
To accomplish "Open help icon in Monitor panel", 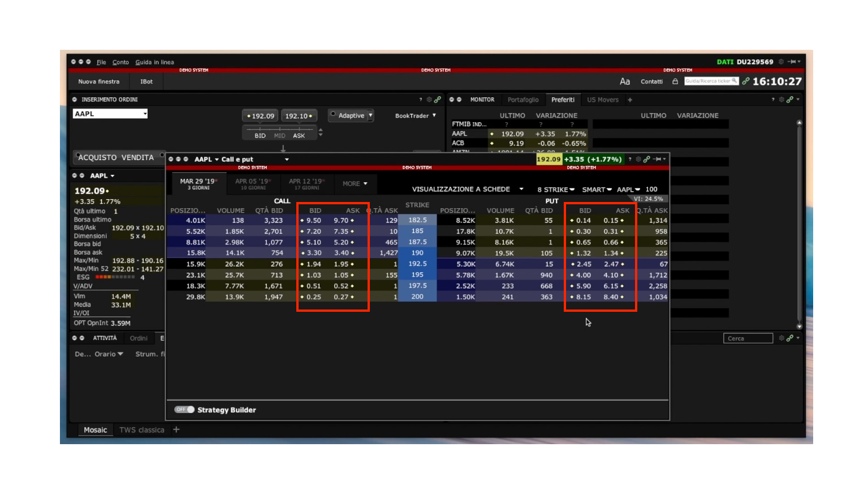I will [773, 100].
